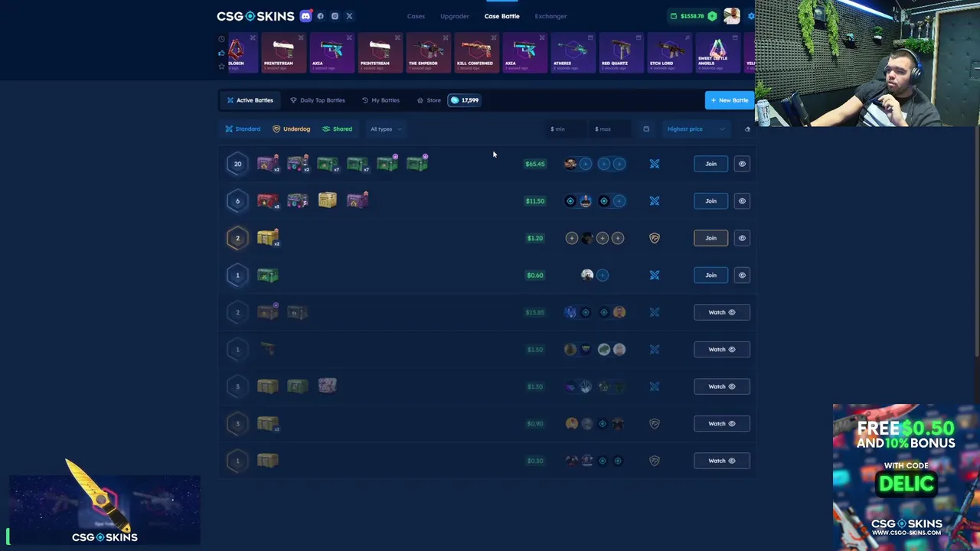This screenshot has height=551, width=980.
Task: Join the $65.45 battle
Action: [711, 164]
